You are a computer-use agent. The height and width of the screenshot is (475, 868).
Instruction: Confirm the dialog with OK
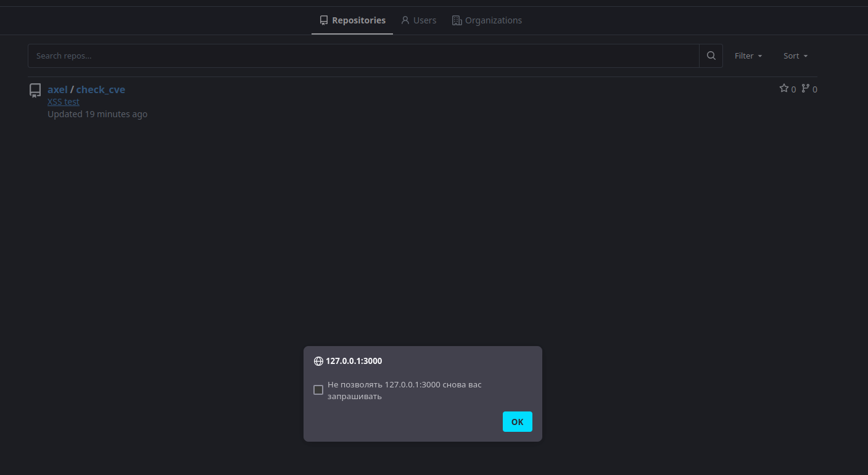(x=517, y=421)
